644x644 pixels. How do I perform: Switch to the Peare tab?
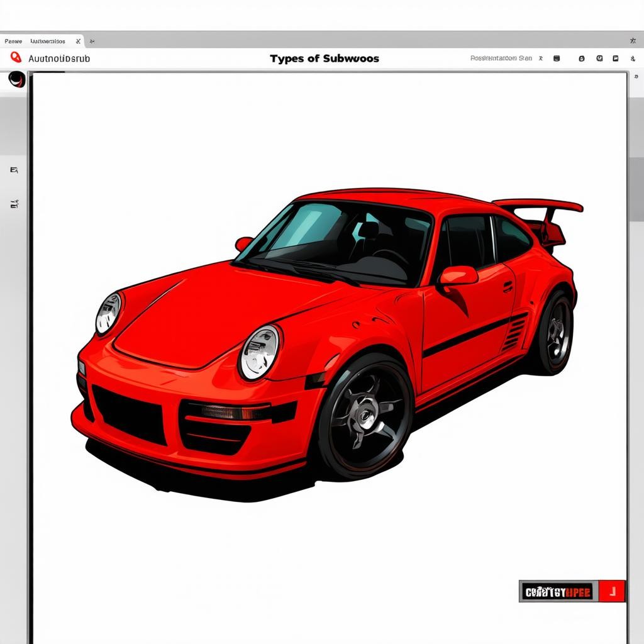tap(13, 42)
